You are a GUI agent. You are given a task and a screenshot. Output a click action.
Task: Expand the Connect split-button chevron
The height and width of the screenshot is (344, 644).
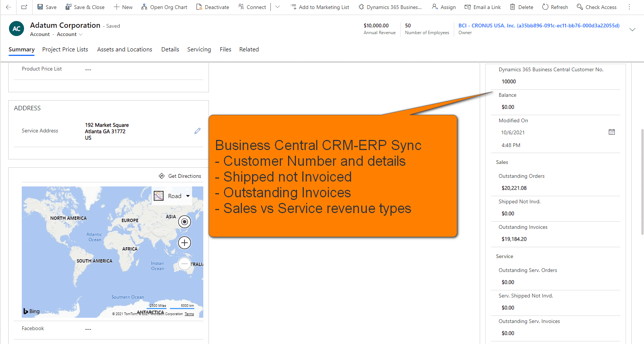[x=278, y=7]
